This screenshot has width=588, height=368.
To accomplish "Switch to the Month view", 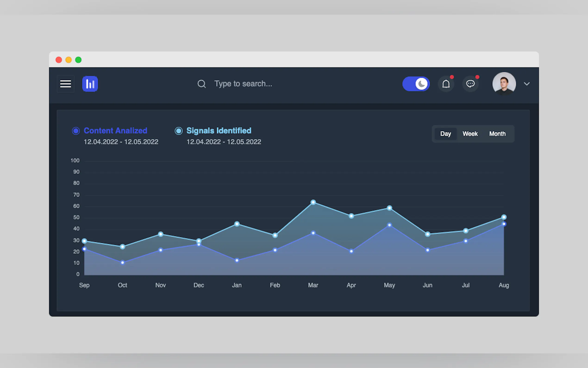I will (x=497, y=134).
